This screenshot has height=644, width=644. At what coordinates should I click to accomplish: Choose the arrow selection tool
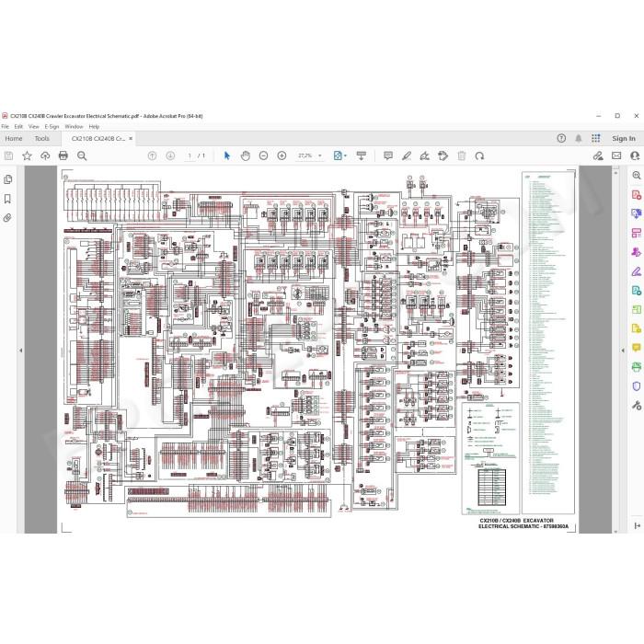point(227,155)
